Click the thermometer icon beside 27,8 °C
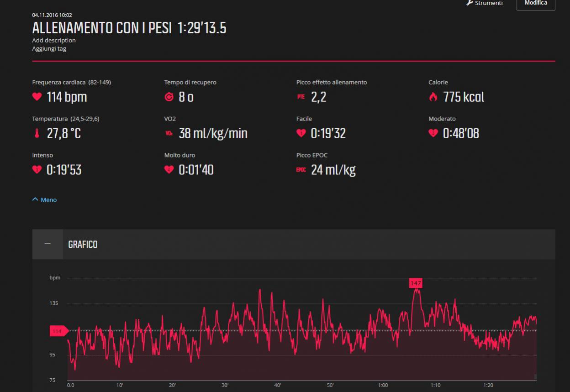Image resolution: width=570 pixels, height=392 pixels. [37, 134]
